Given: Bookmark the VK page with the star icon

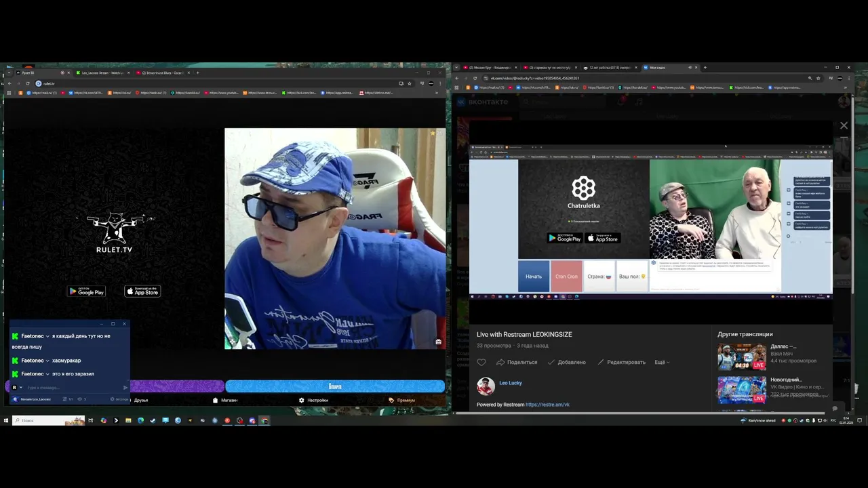Looking at the screenshot, I should pyautogui.click(x=818, y=78).
